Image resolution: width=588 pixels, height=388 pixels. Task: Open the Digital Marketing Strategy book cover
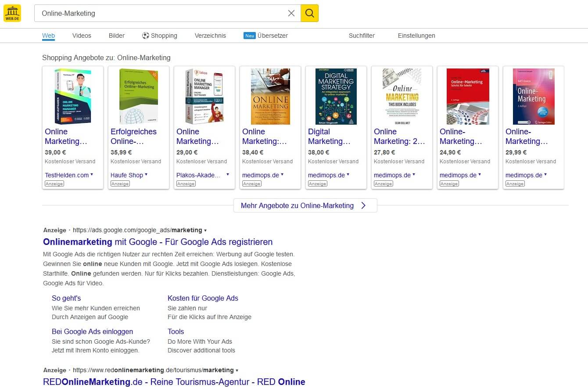pos(336,97)
